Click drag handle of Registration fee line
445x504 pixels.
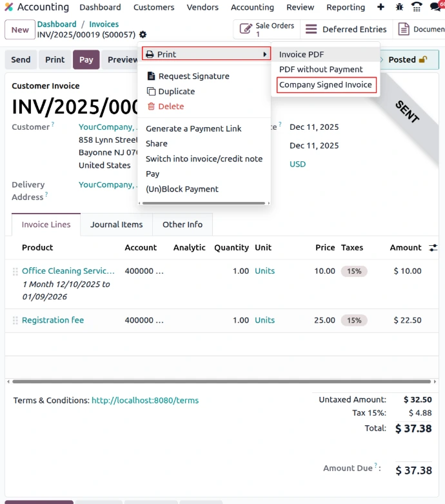pyautogui.click(x=15, y=320)
